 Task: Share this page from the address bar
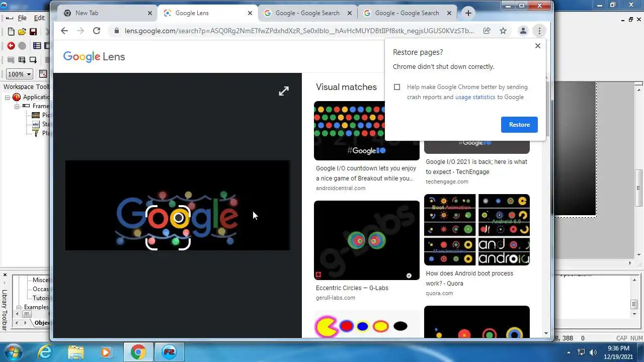pos(487,31)
